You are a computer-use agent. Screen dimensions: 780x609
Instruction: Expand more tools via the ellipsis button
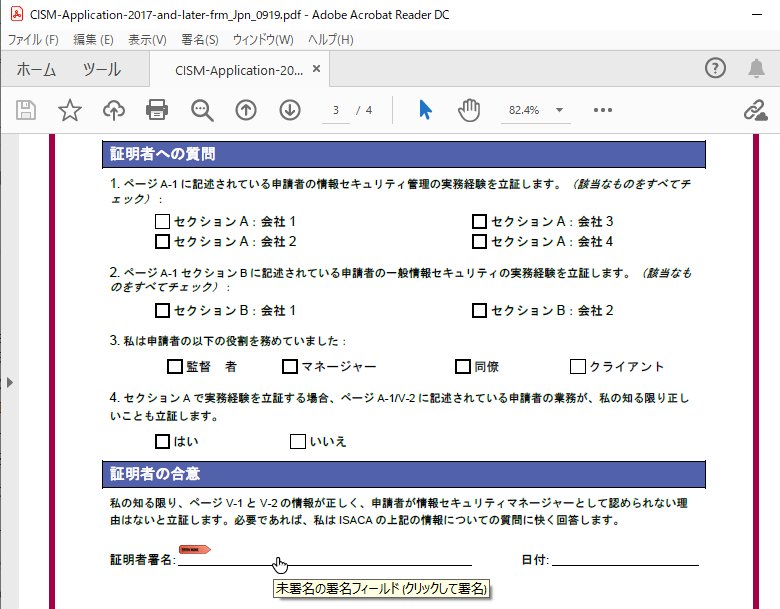(602, 110)
